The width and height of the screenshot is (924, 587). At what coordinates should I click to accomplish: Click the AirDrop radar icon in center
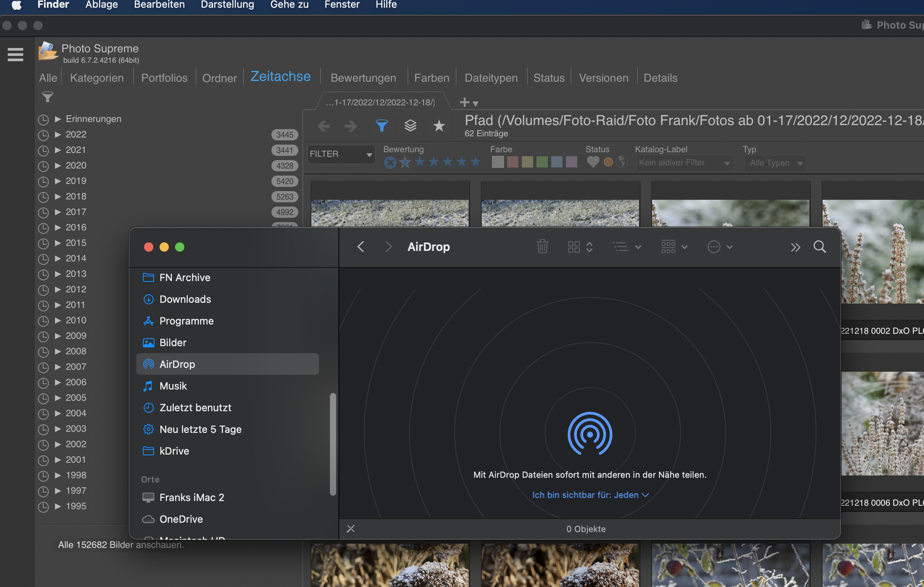pyautogui.click(x=590, y=434)
